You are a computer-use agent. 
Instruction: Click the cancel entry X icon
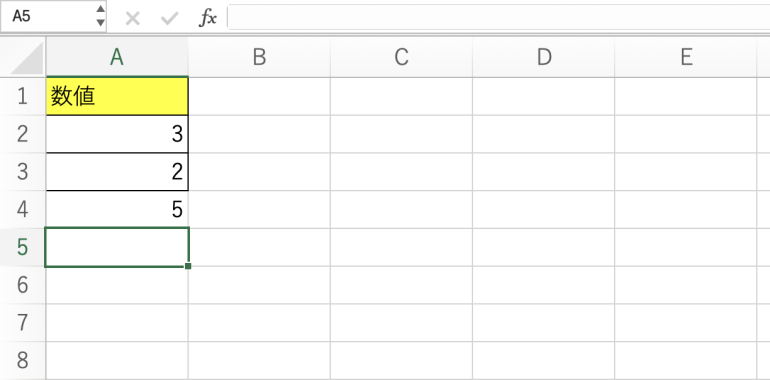click(x=133, y=19)
